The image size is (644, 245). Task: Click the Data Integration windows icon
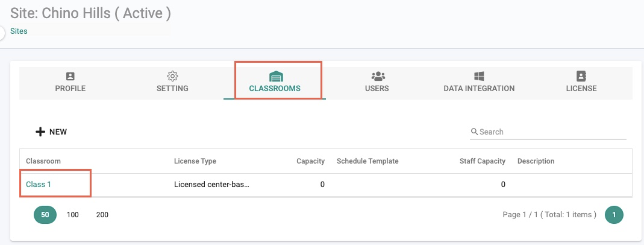click(x=479, y=76)
